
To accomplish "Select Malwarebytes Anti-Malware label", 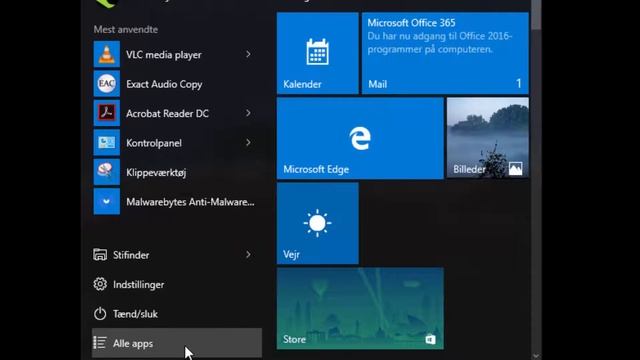I will point(190,202).
